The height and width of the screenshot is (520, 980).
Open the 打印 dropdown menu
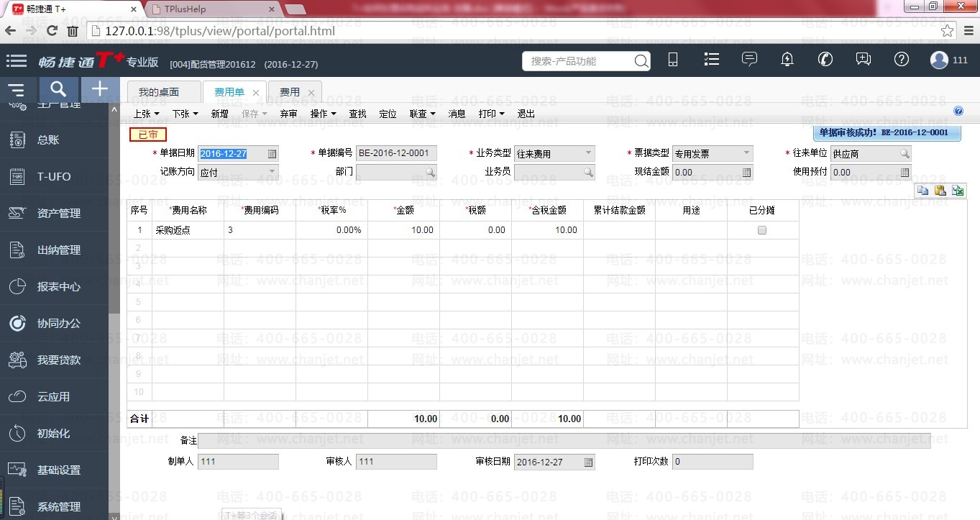491,114
